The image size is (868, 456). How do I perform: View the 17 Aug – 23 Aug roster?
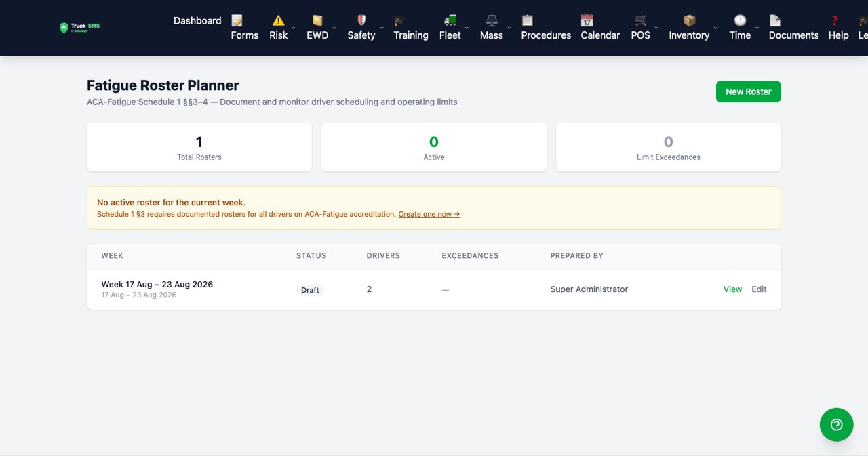[733, 289]
